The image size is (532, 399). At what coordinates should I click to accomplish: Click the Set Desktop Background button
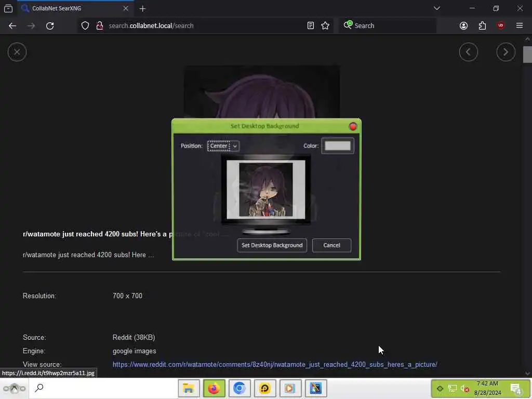(272, 245)
